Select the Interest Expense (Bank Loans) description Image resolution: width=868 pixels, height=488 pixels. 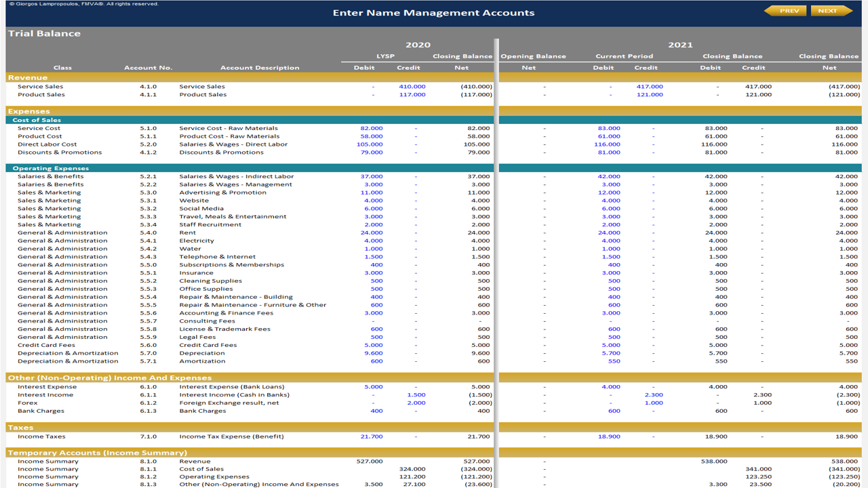pos(232,387)
